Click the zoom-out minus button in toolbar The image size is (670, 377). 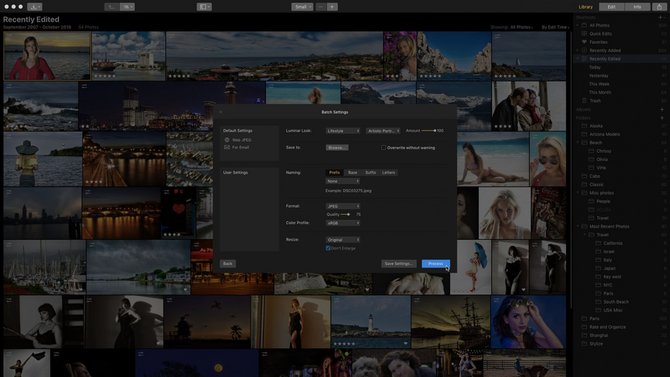tap(320, 7)
